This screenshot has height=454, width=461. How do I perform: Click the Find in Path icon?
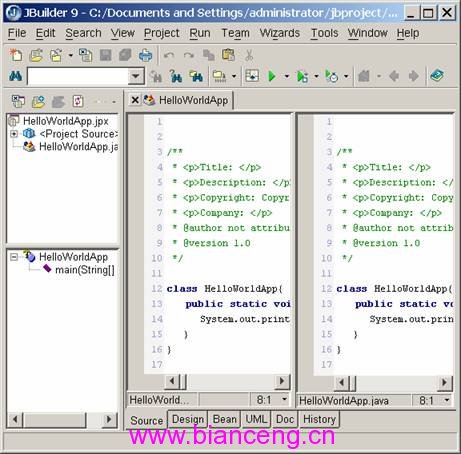point(196,76)
